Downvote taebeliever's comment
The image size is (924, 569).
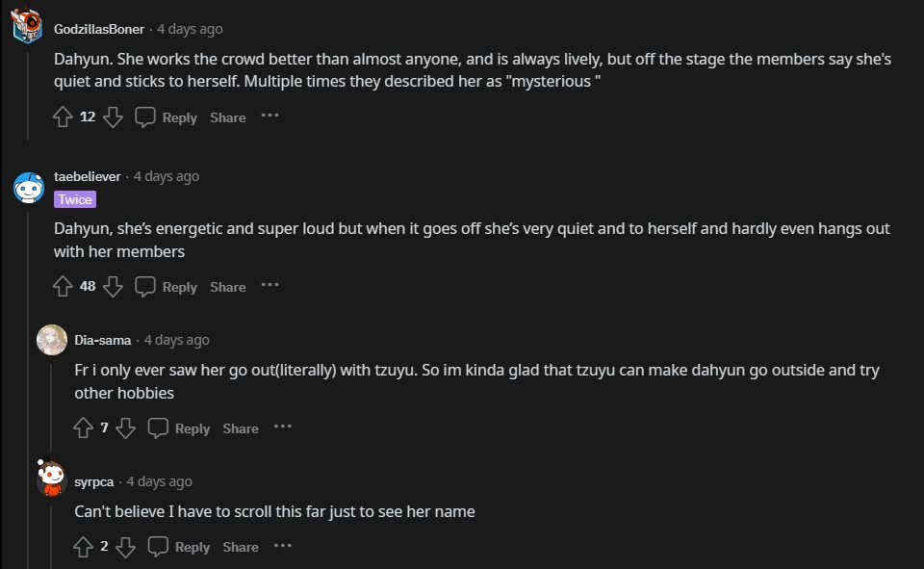tap(113, 287)
